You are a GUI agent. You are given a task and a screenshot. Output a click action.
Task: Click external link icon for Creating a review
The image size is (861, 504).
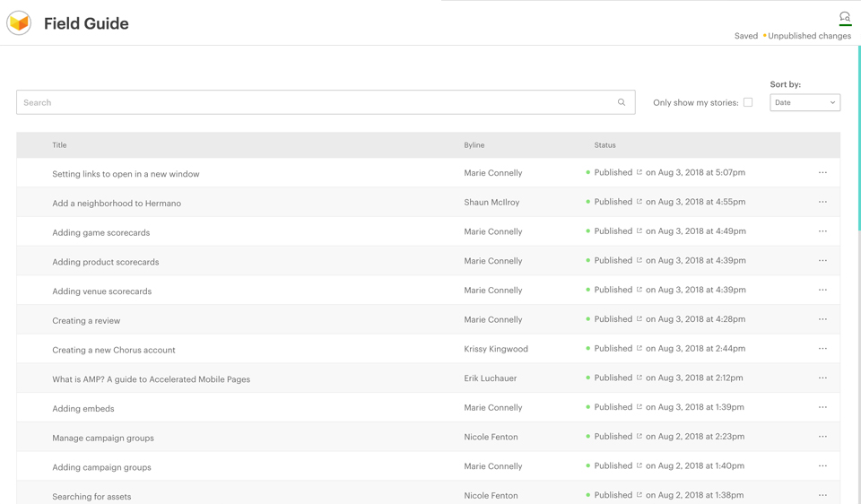[639, 319]
